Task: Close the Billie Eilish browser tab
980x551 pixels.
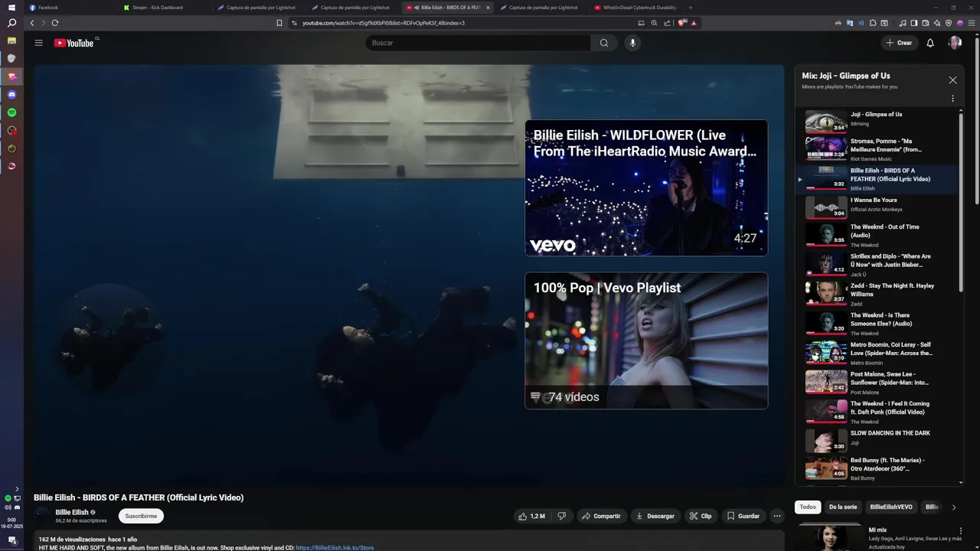Action: click(488, 8)
